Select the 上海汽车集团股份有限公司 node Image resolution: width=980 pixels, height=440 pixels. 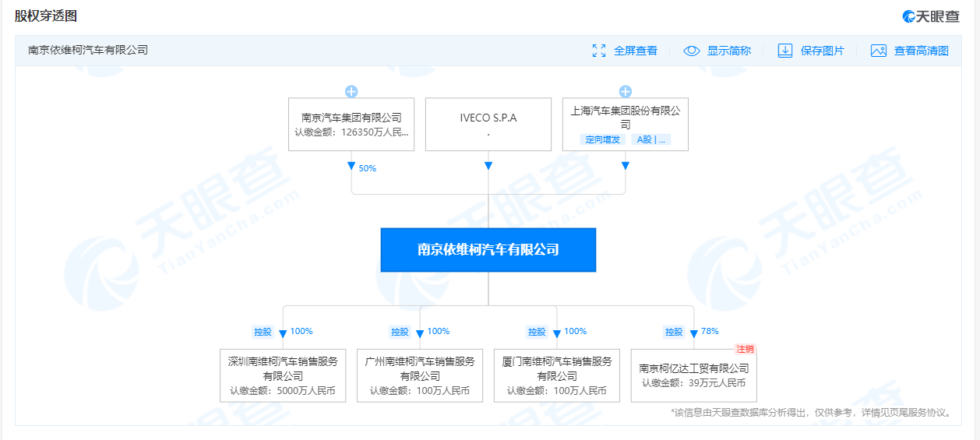point(626,117)
